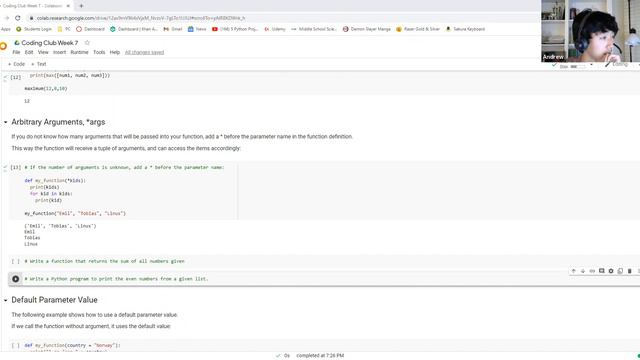Open the Apps shortcut in bookmarks bar

point(6,29)
